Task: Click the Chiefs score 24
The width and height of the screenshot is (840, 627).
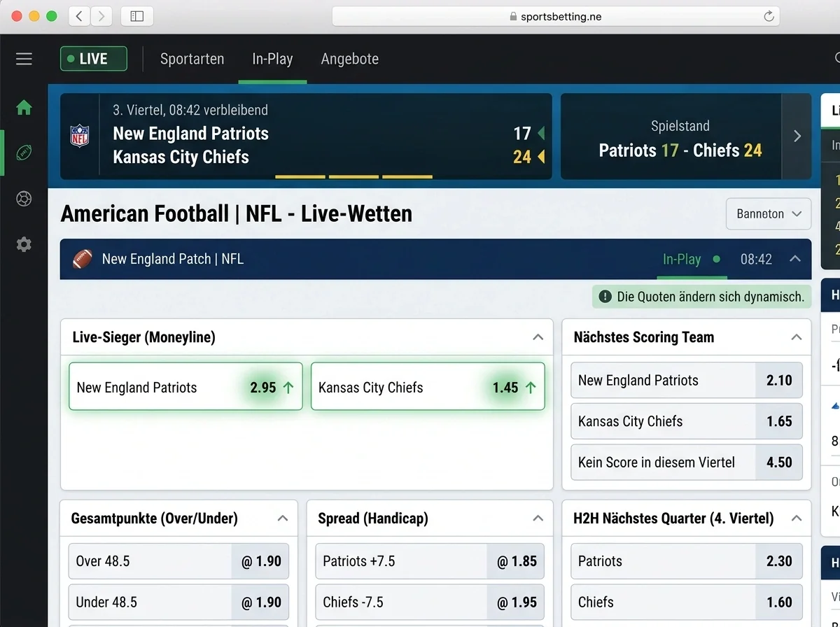Action: [522, 157]
